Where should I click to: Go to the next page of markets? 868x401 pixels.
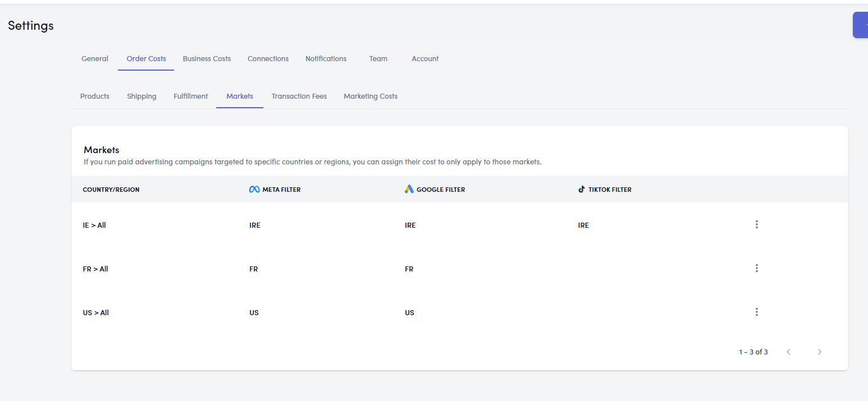point(819,352)
